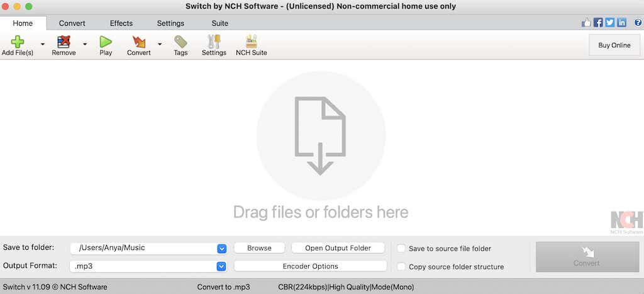Click the Open Output Folder button
The width and height of the screenshot is (644, 294).
click(338, 248)
